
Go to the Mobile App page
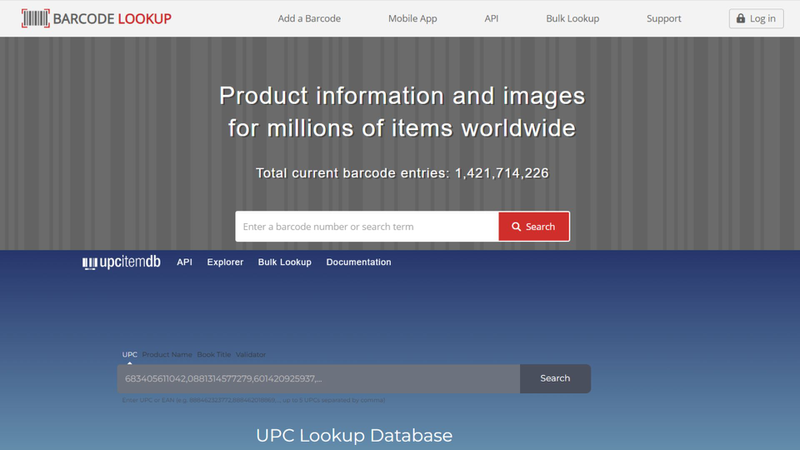412,18
